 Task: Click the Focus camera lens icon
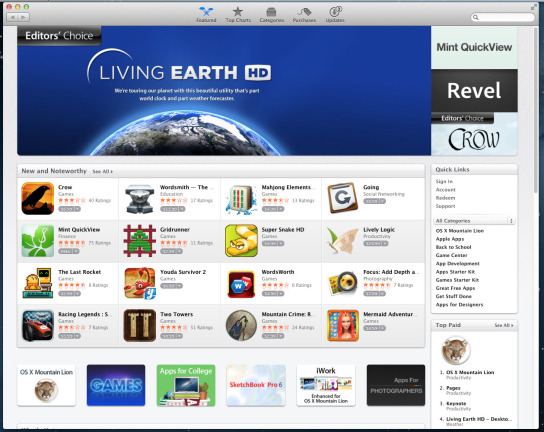pyautogui.click(x=342, y=282)
